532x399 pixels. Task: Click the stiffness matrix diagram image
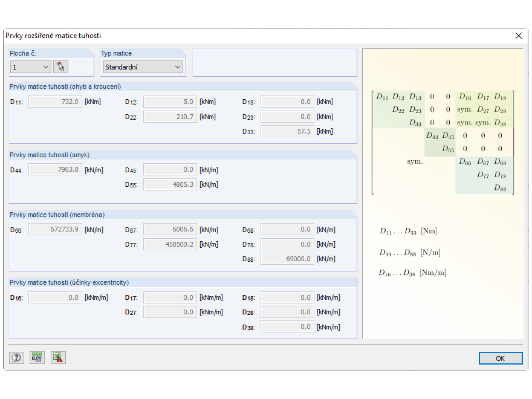click(443, 142)
